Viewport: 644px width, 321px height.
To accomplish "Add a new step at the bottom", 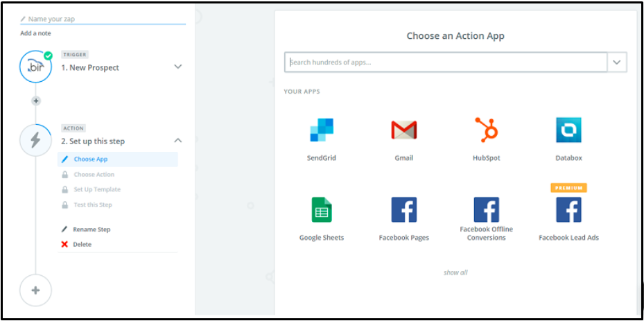I will coord(36,290).
